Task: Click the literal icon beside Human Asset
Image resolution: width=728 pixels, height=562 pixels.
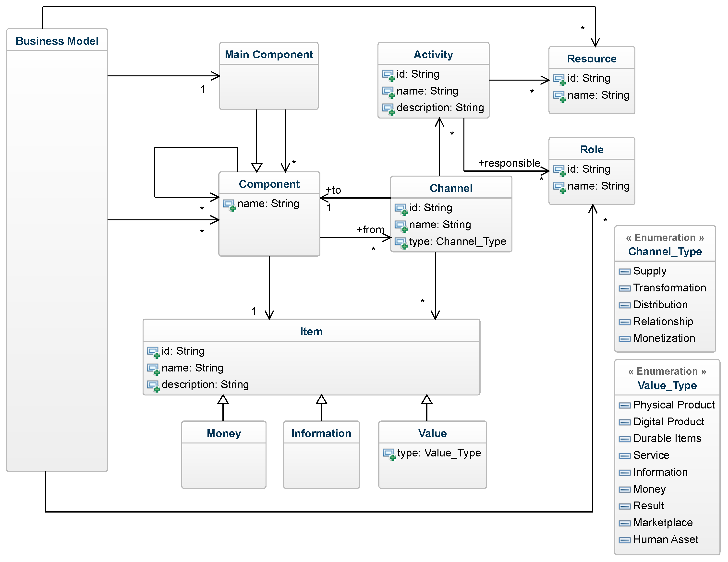Action: tap(624, 540)
